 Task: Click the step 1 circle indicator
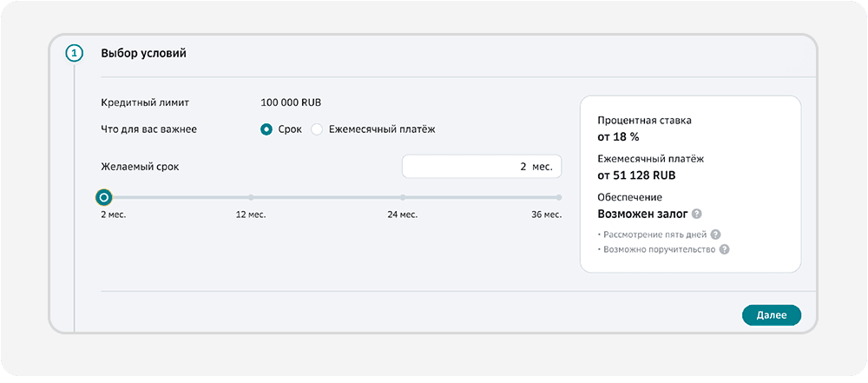75,54
